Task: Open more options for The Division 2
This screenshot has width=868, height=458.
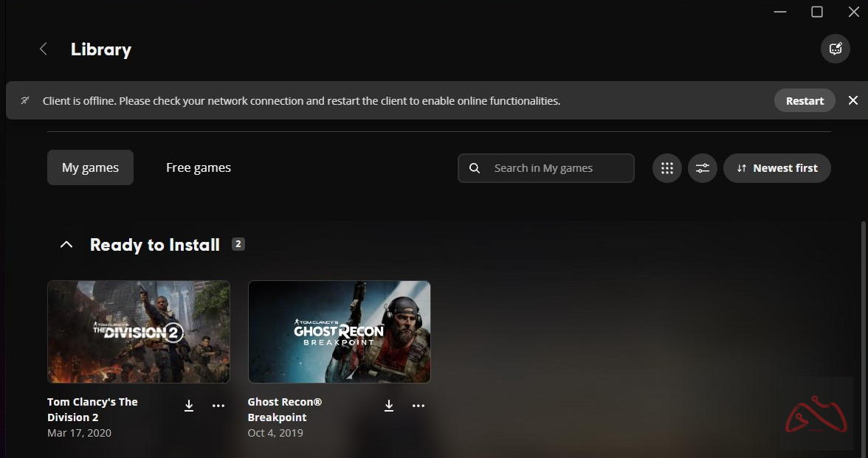Action: (x=218, y=406)
